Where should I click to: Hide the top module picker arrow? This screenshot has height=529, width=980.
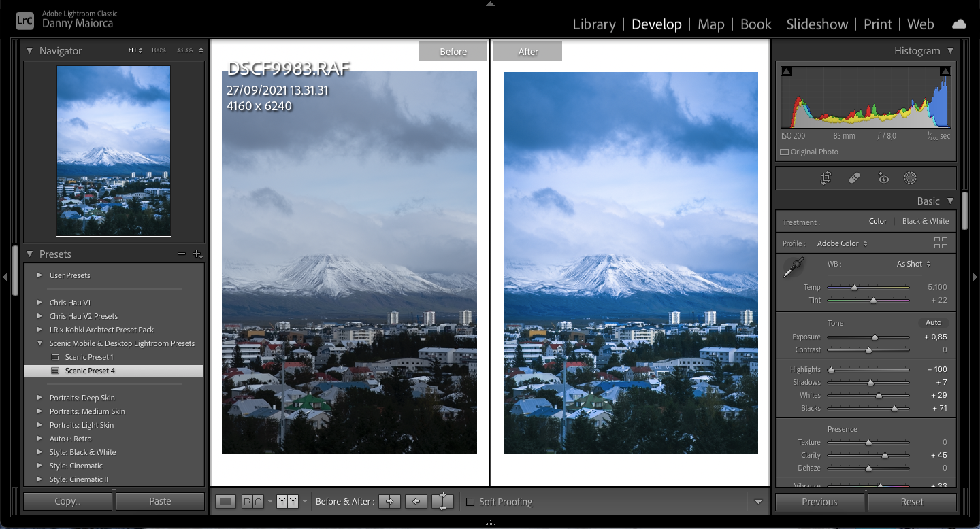[x=490, y=4]
